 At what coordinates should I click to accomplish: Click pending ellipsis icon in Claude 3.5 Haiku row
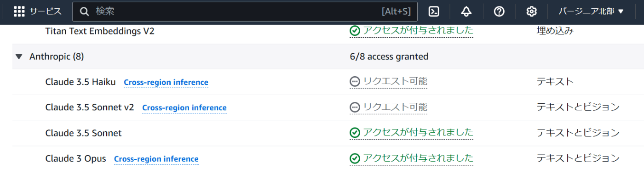355,82
